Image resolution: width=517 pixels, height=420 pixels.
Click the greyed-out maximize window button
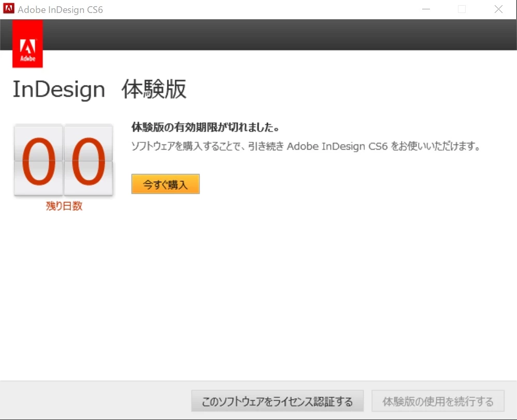(x=462, y=9)
